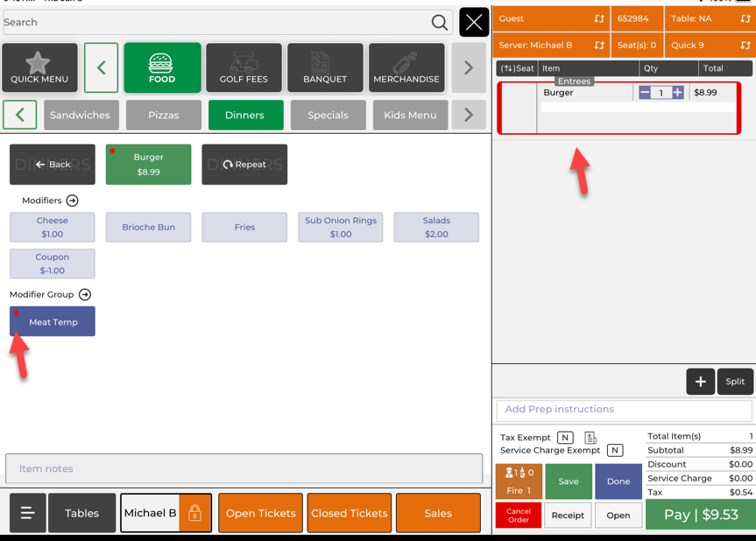Viewport: 756px width, 541px height.
Task: Open the Quick Menu star category
Action: pos(39,68)
